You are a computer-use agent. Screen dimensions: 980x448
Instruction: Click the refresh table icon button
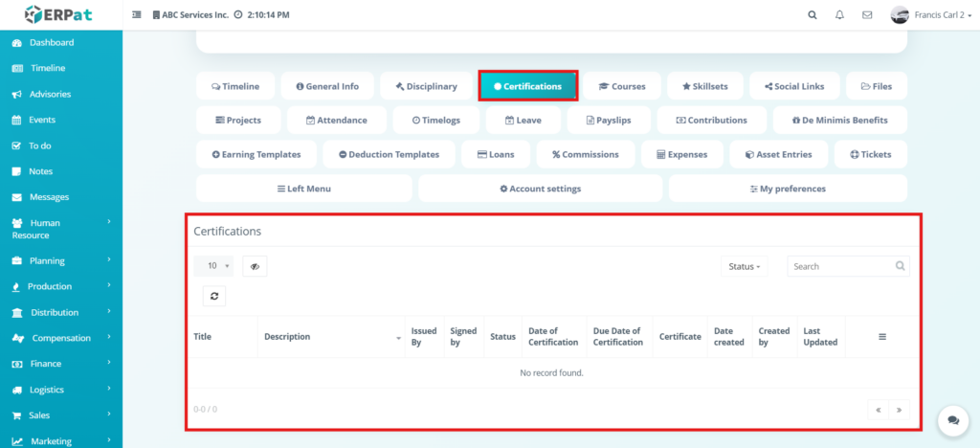213,296
